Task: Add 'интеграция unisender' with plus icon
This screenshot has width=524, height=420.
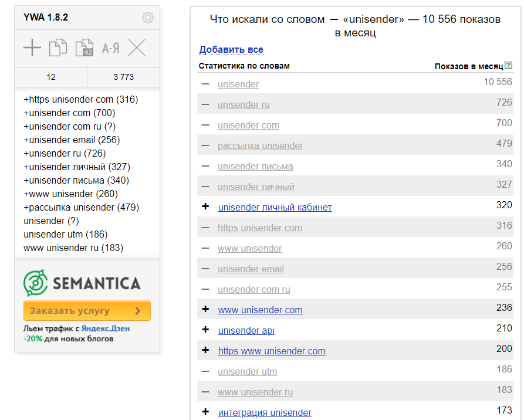Action: click(x=205, y=412)
